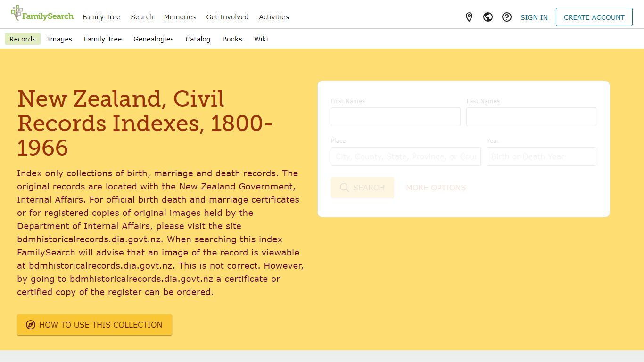Open the Memories top menu
The image size is (644, 362).
click(180, 17)
